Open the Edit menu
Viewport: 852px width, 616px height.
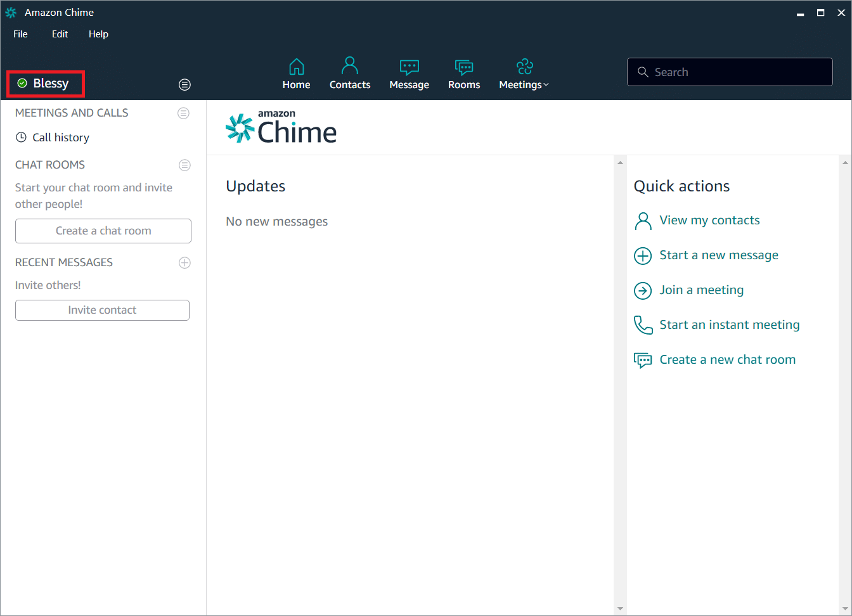pyautogui.click(x=60, y=34)
